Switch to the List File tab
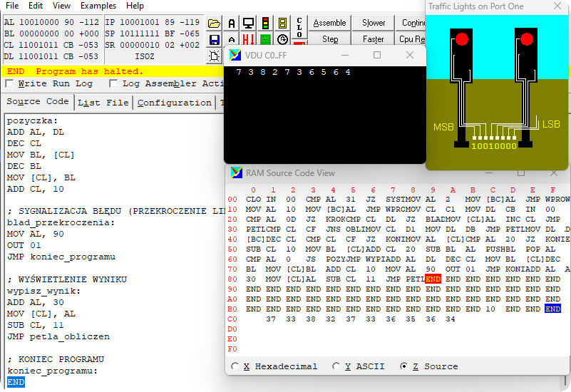Image resolution: width=571 pixels, height=392 pixels. click(103, 103)
